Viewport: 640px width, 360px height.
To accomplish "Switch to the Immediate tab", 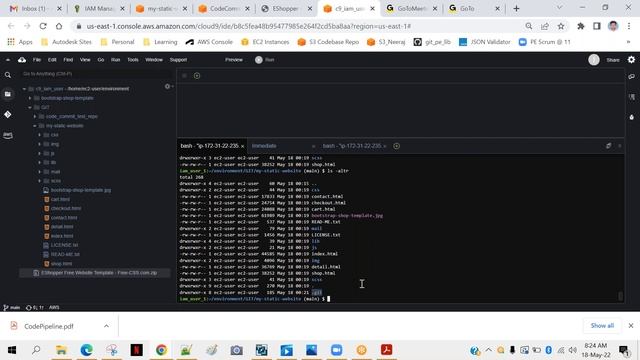I will coord(264,146).
